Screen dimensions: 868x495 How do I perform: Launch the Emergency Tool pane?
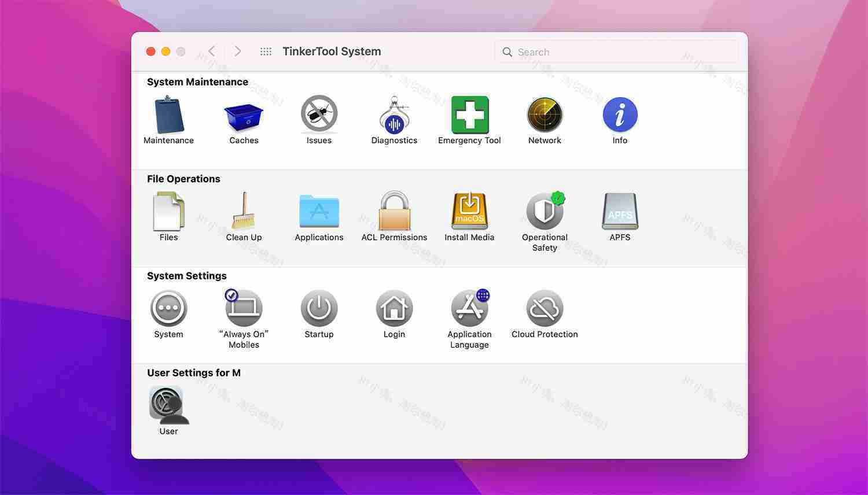pyautogui.click(x=469, y=114)
